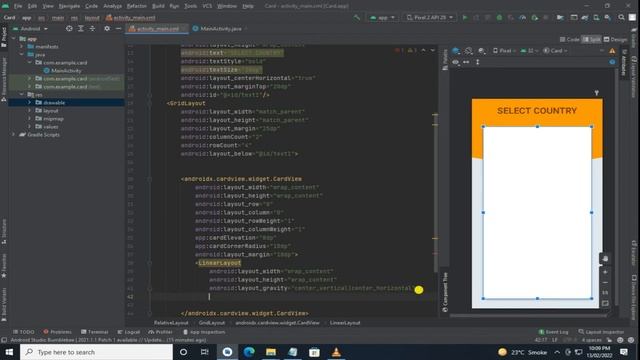This screenshot has height=360, width=640.
Task: Click the Select Opened File target icon
Action: (69, 29)
